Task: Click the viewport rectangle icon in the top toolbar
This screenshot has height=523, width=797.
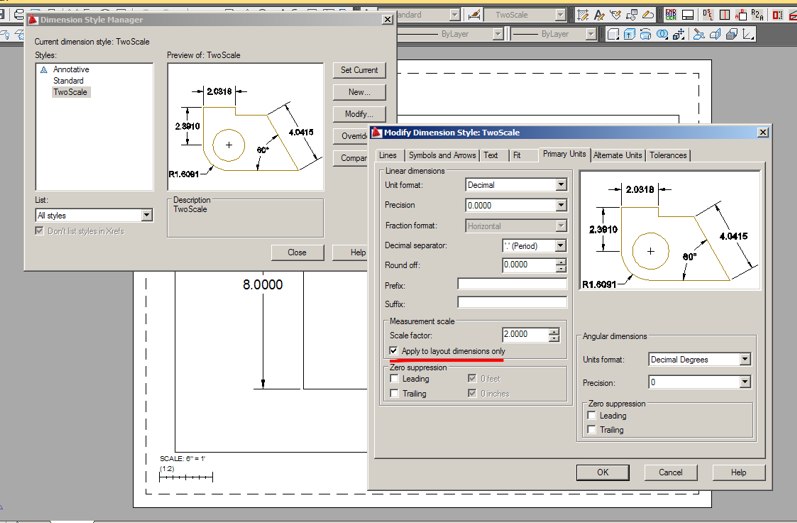Action: [x=688, y=15]
